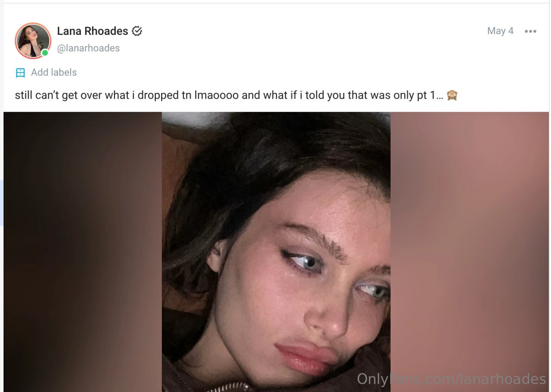Open the round profile avatar picture
Screen dimensions: 551x392
(33, 40)
